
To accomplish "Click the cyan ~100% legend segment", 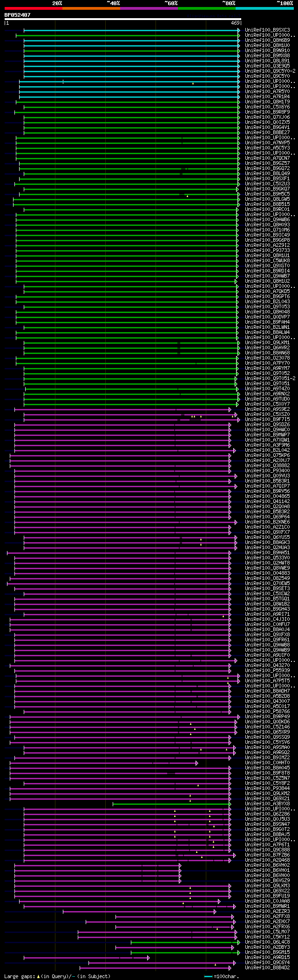I will click(x=264, y=8).
